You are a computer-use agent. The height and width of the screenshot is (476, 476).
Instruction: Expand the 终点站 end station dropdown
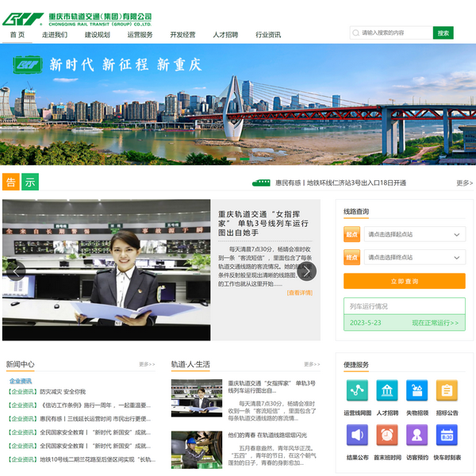(x=414, y=257)
